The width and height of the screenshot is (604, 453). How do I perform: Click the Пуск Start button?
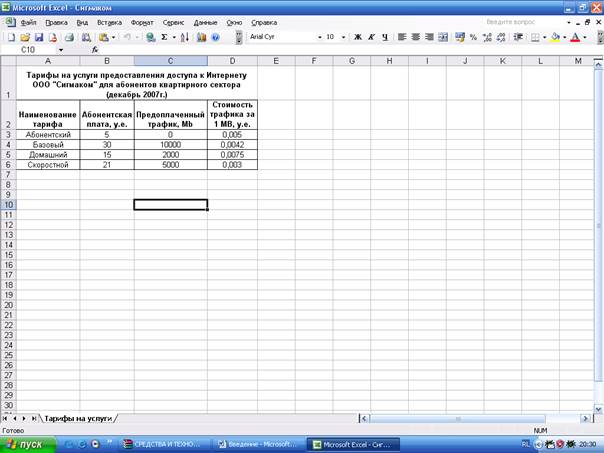click(x=26, y=445)
